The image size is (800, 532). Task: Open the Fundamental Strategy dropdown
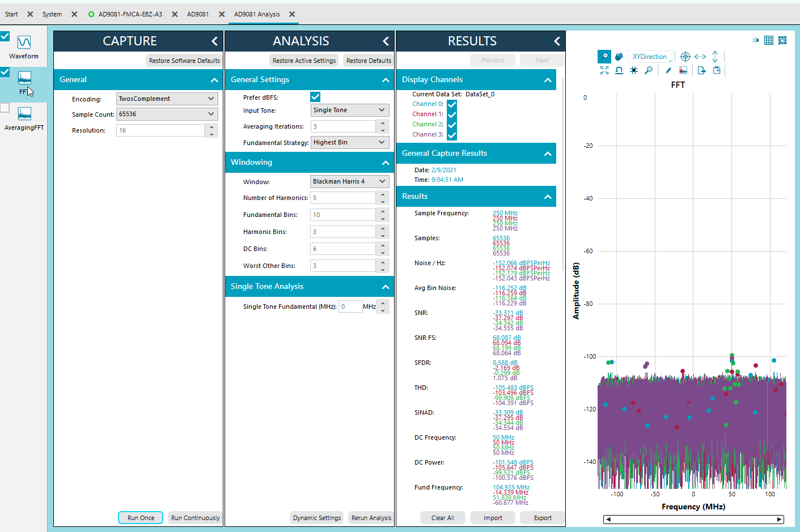click(x=350, y=142)
